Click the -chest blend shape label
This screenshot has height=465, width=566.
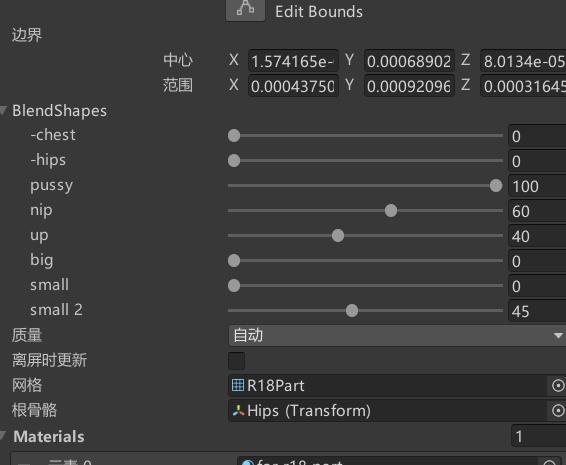point(53,135)
